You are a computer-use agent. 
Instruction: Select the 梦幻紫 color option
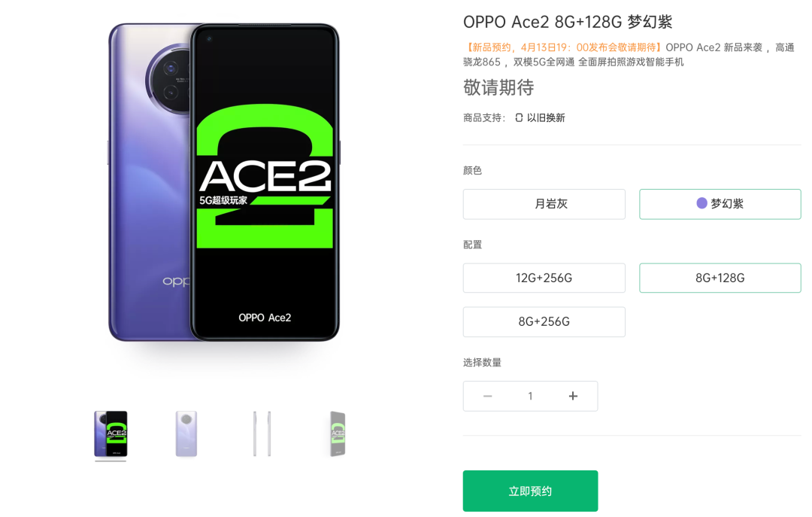click(720, 204)
